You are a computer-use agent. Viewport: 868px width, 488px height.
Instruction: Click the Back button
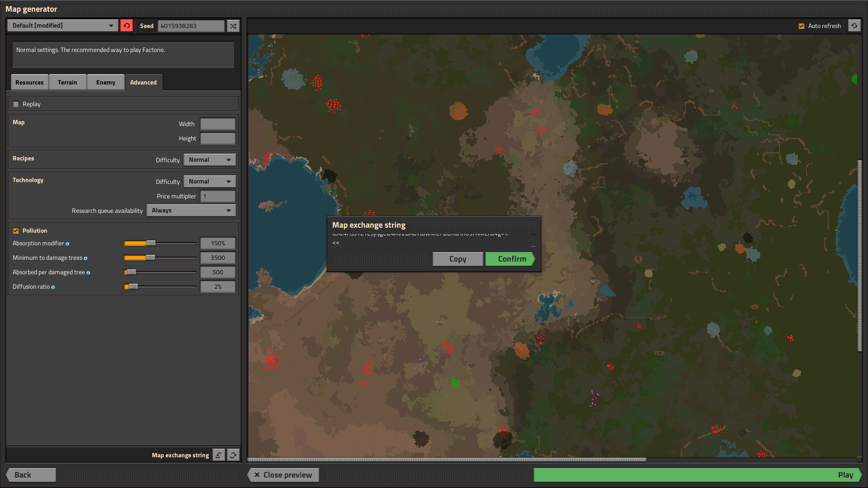point(31,475)
